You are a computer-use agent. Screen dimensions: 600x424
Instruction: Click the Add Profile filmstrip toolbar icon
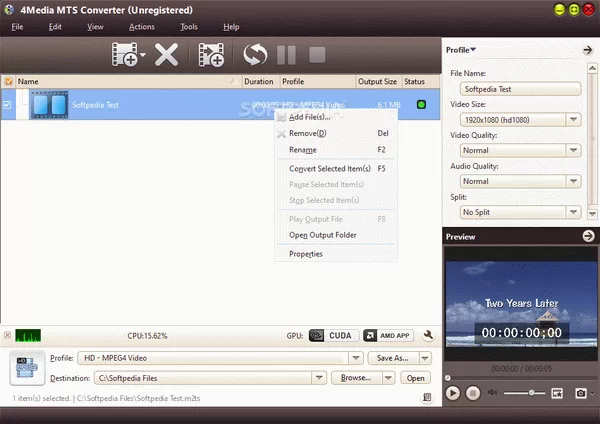(x=211, y=55)
